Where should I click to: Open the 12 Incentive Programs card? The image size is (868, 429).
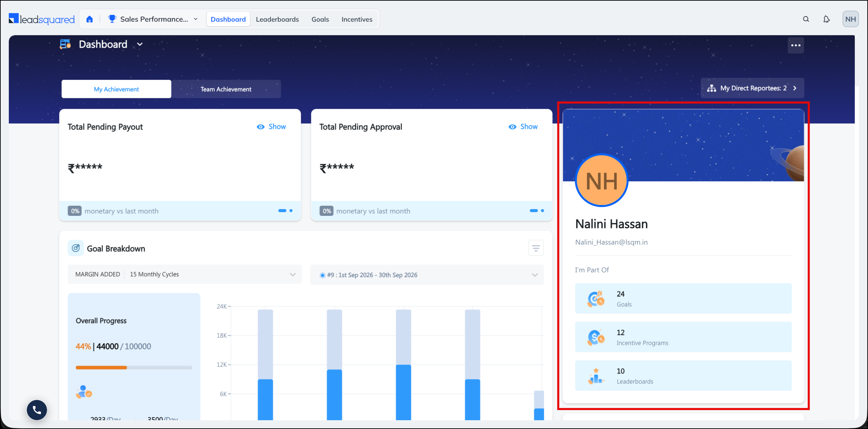(683, 337)
